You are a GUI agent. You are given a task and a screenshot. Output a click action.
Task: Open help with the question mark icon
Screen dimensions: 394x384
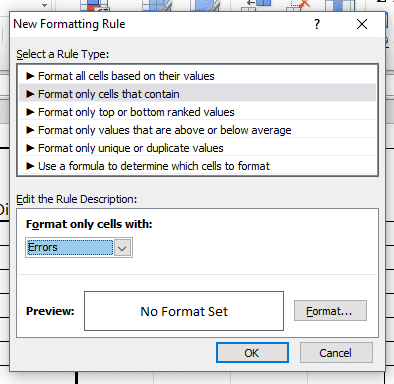(317, 24)
